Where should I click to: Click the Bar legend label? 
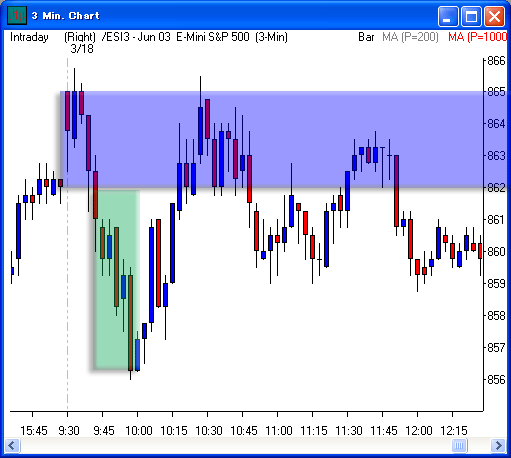(x=366, y=37)
